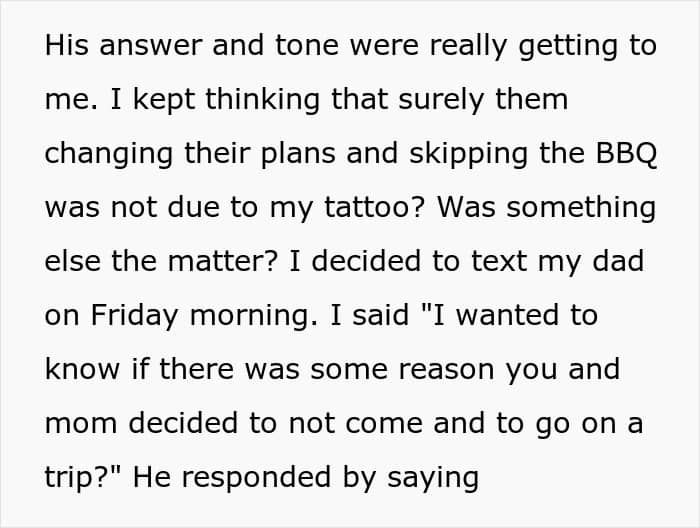Click the word "skipping" in the text
700x528 pixels.
pyautogui.click(x=468, y=155)
